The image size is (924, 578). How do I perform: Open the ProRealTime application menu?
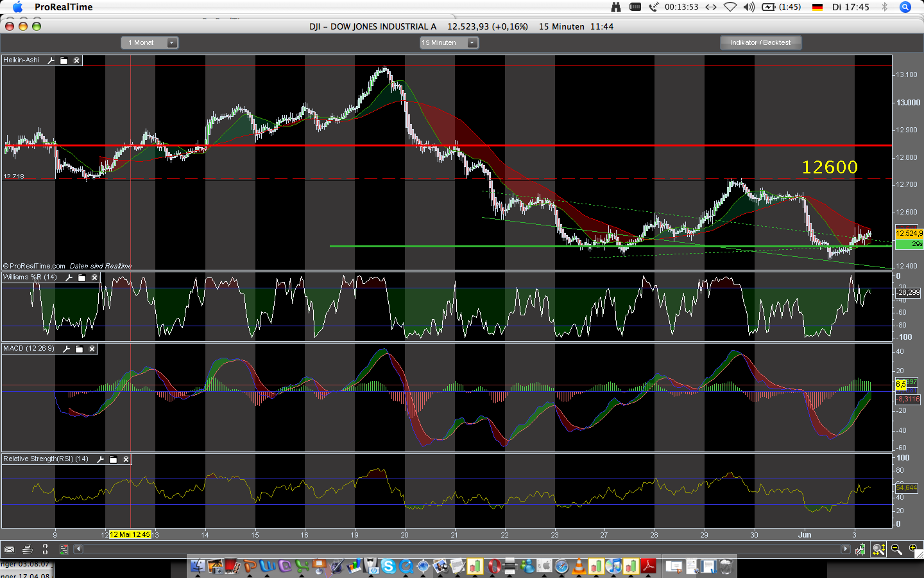[64, 7]
